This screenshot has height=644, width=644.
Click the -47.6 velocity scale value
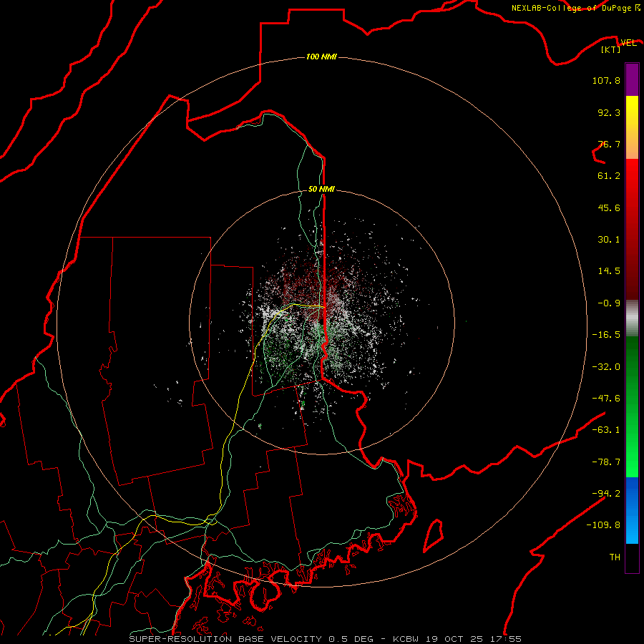click(606, 399)
